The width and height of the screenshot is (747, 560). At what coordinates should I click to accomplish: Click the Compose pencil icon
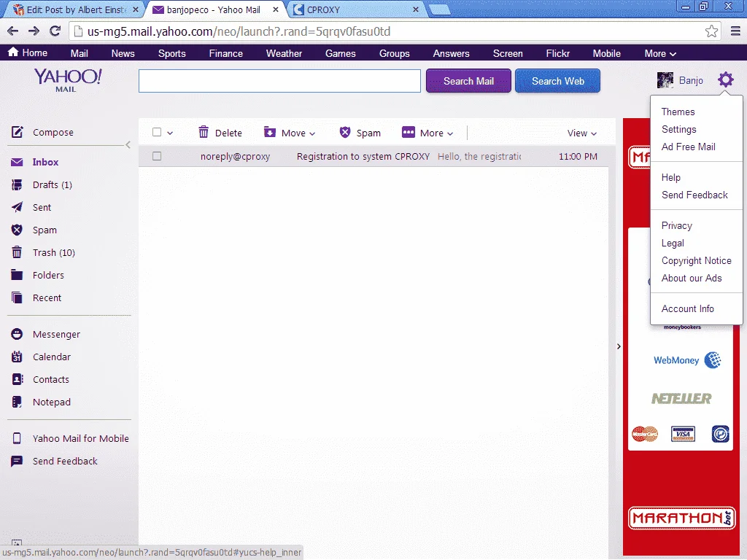[x=18, y=132]
